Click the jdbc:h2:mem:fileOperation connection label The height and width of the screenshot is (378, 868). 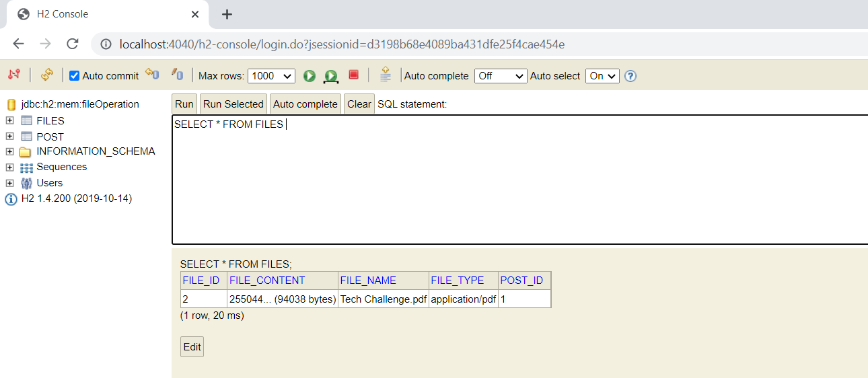tap(80, 104)
